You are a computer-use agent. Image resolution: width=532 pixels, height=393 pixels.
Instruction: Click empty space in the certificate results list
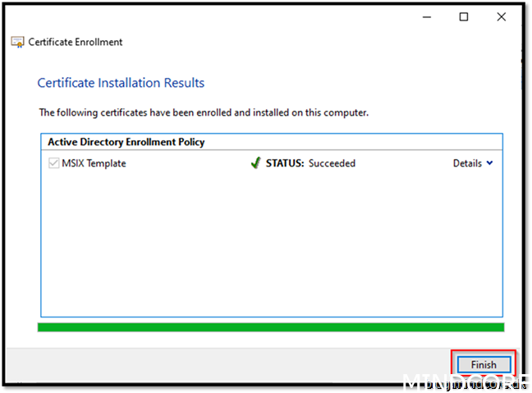tap(271, 246)
